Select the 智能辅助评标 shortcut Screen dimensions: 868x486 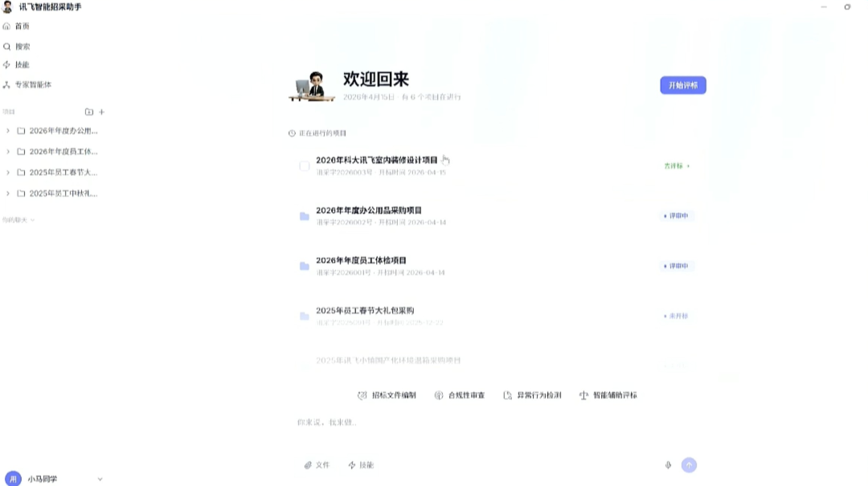tap(608, 395)
